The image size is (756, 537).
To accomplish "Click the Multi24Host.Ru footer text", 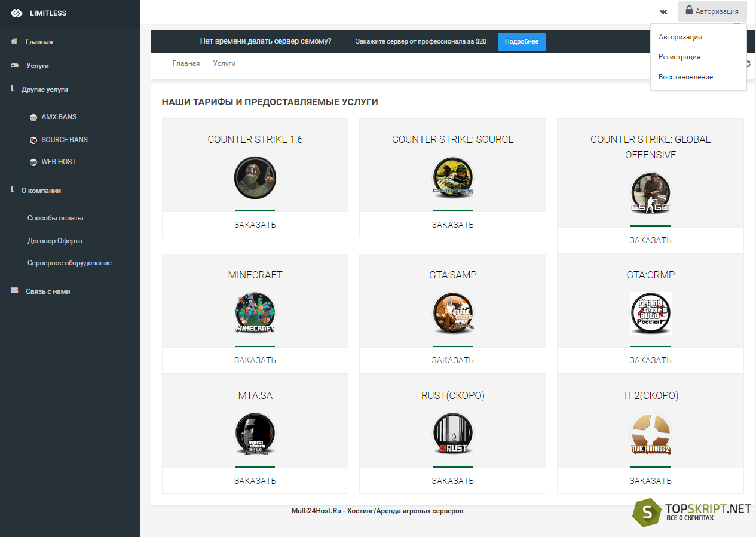I will point(377,511).
